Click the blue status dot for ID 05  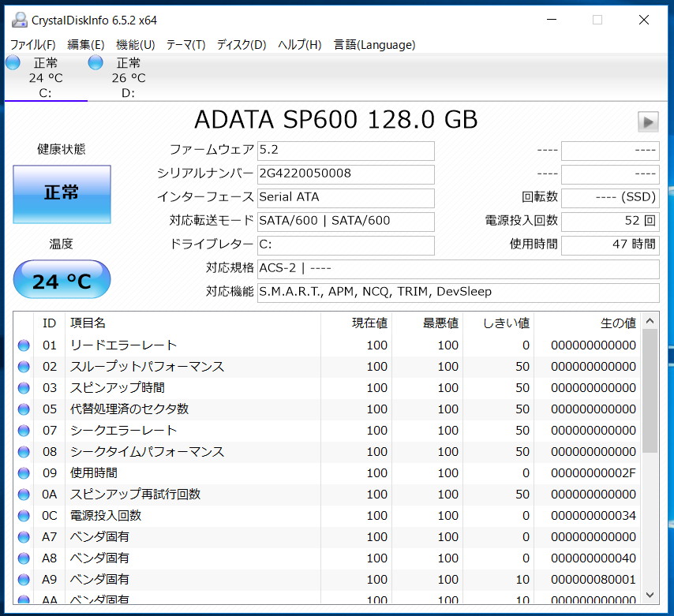(x=24, y=409)
